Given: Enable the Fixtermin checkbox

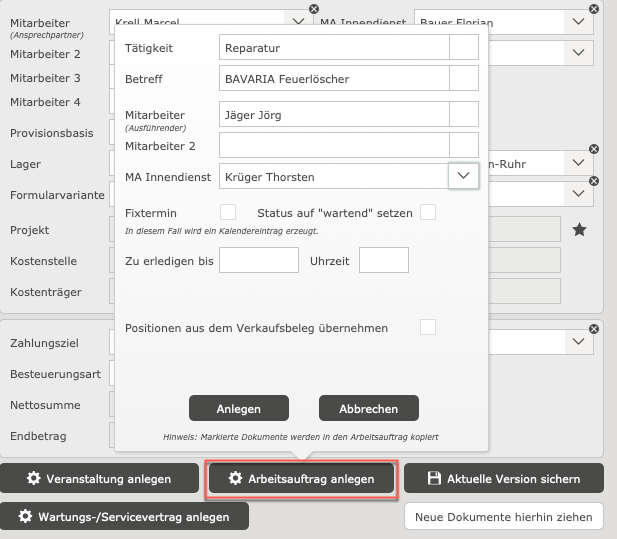Looking at the screenshot, I should [x=228, y=212].
